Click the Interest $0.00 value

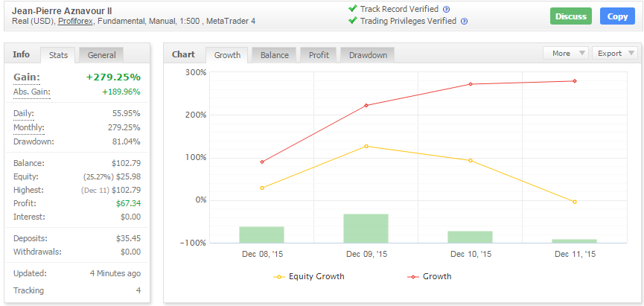pyautogui.click(x=130, y=217)
